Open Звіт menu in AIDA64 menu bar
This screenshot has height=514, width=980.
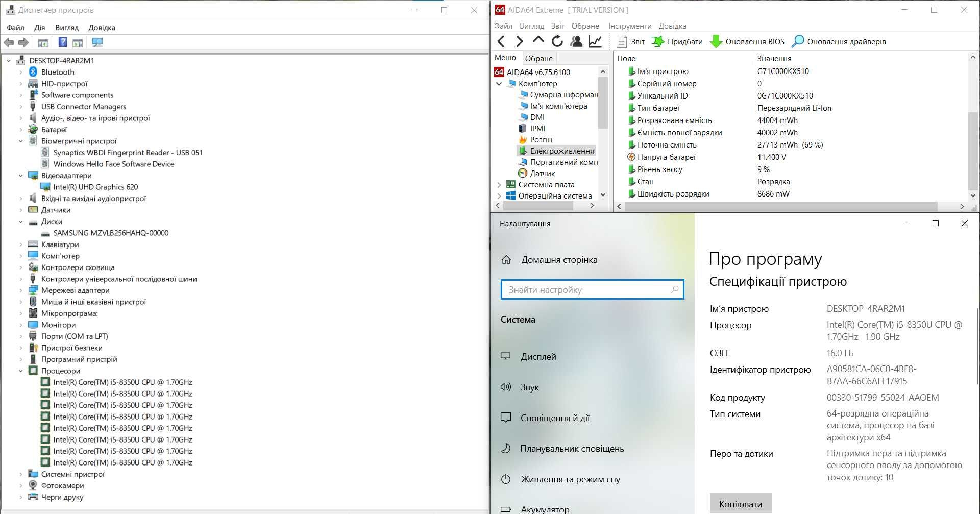[557, 26]
